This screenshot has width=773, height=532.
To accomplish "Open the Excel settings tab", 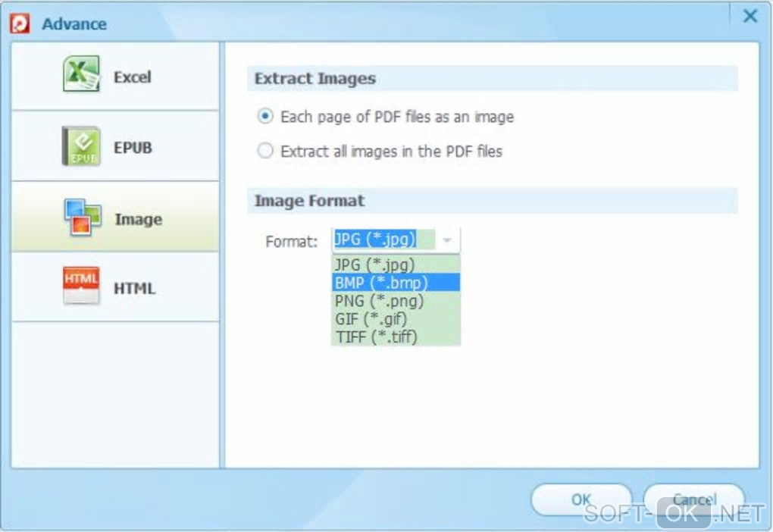I will [x=115, y=77].
